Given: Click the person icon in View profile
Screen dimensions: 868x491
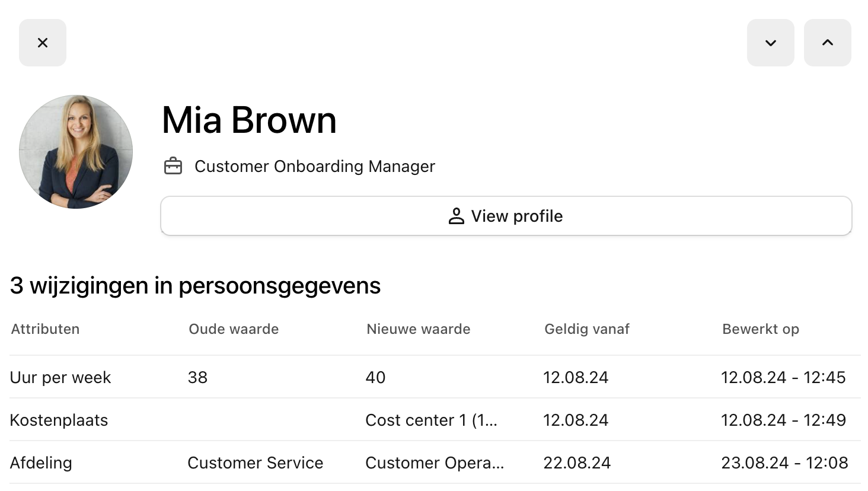Looking at the screenshot, I should coord(456,216).
